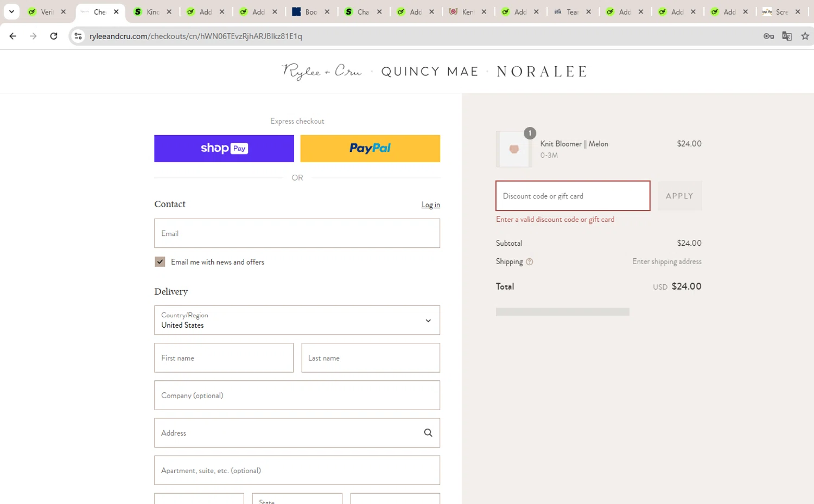
Task: Click the 'Subtotal' label
Action: [x=508, y=243]
